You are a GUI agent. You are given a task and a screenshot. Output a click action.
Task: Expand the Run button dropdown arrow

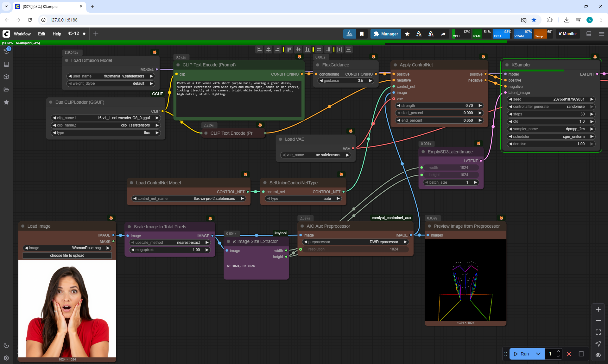coord(538,354)
